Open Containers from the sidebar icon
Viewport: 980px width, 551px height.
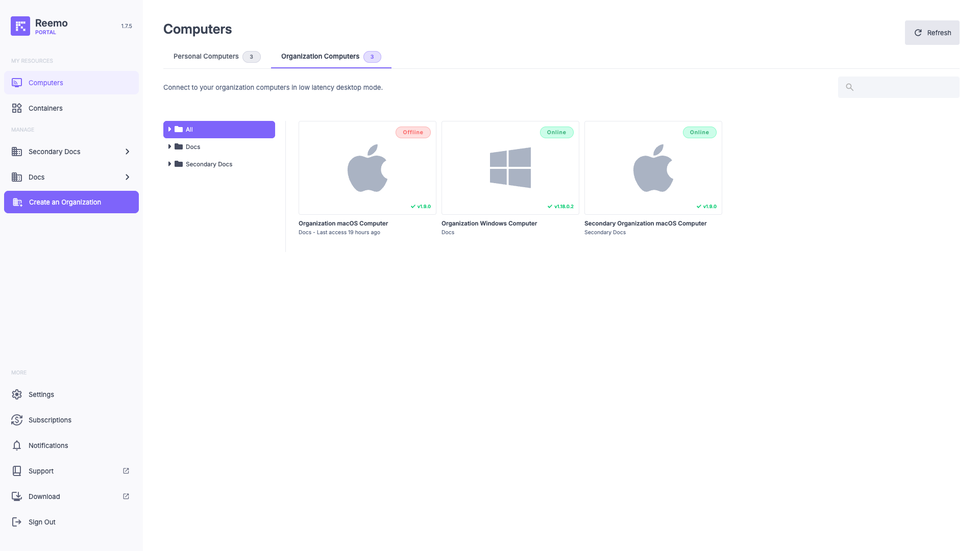[x=17, y=108]
